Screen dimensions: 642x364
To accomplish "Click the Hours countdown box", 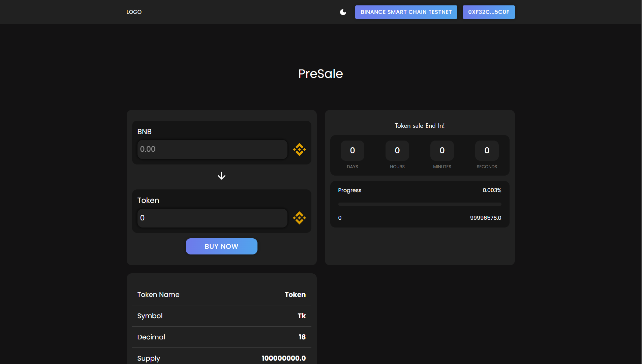I will coord(397,151).
